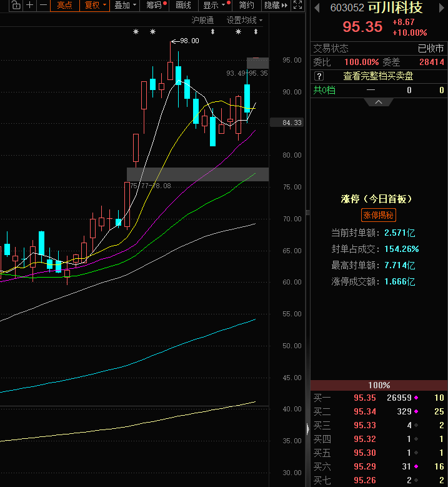Click 涨停（今日首板）heading

click(x=376, y=199)
